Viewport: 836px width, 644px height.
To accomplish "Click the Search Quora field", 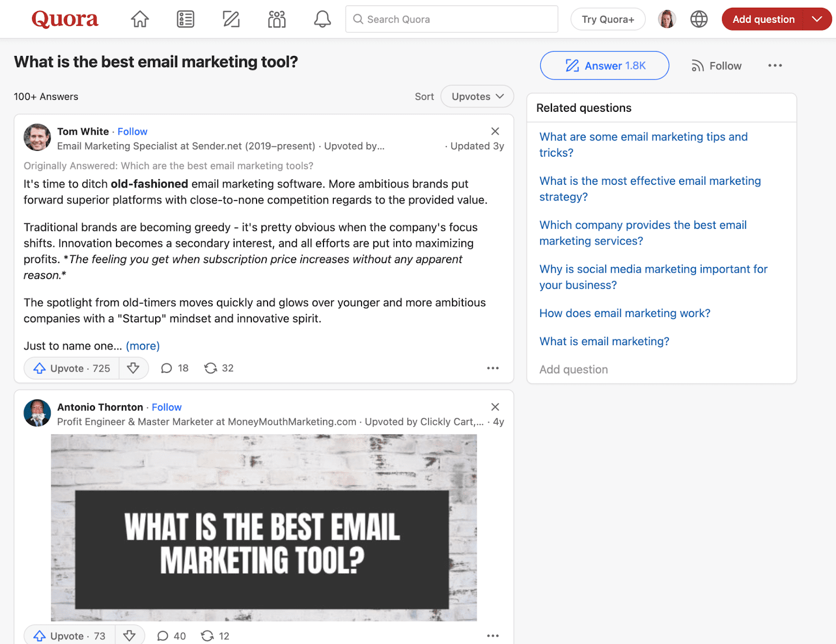I will click(451, 19).
